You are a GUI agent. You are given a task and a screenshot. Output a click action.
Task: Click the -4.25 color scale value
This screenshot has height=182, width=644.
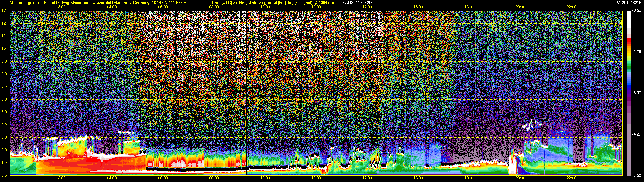click(x=636, y=134)
